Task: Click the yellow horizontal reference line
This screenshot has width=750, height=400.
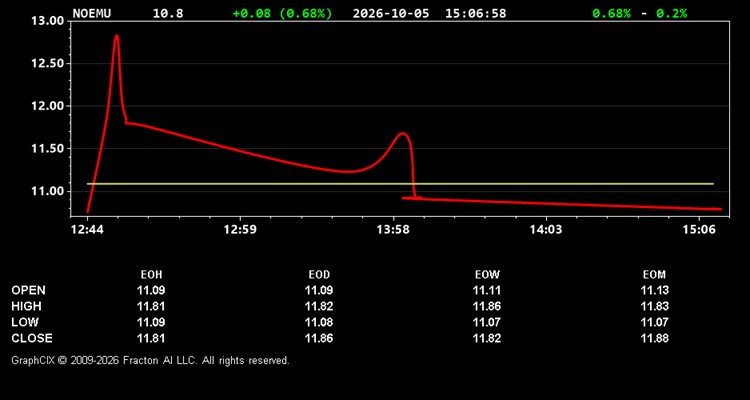Action: coord(400,184)
